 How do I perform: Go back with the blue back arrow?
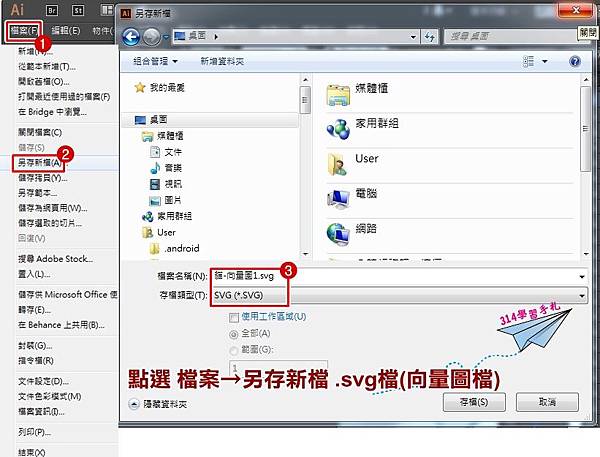click(131, 37)
